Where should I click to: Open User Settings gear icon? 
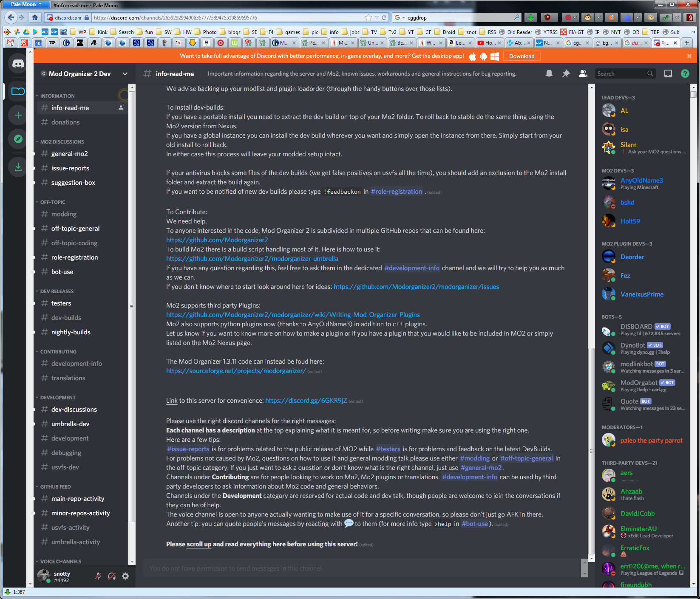125,576
